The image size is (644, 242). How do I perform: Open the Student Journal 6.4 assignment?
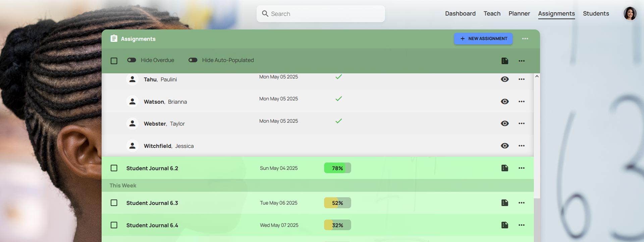[x=152, y=225]
